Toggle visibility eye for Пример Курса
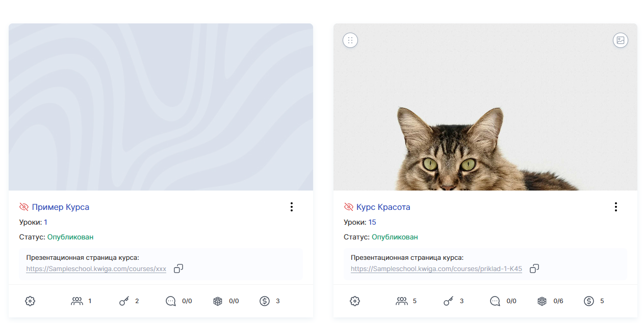The width and height of the screenshot is (644, 323). (x=24, y=207)
